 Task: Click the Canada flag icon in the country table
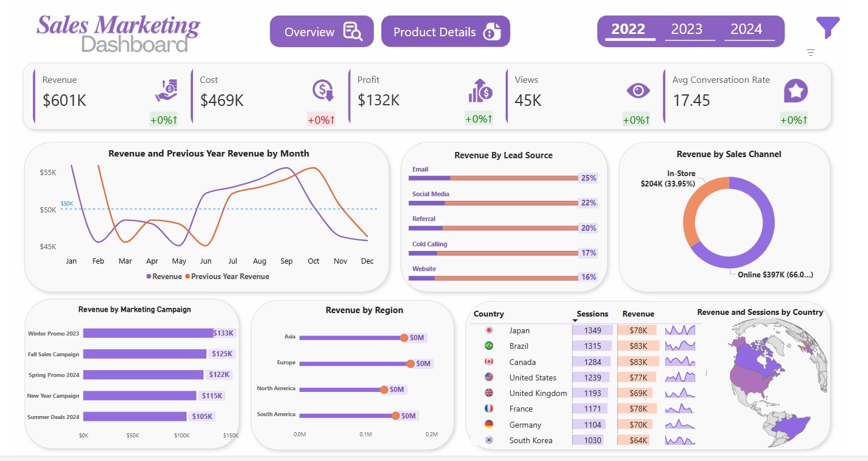pos(489,361)
